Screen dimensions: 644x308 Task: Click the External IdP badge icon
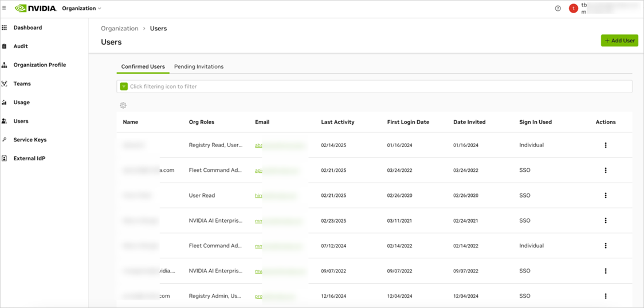(5, 159)
